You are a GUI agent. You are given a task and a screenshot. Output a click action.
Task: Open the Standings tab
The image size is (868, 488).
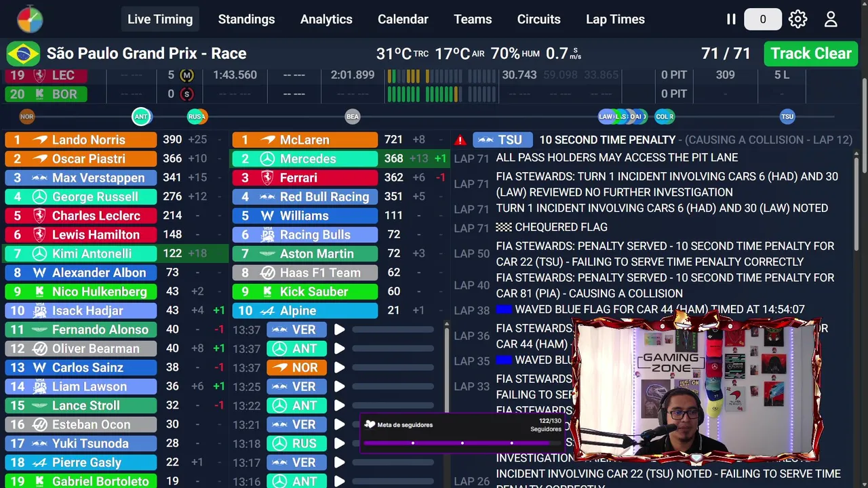(246, 20)
